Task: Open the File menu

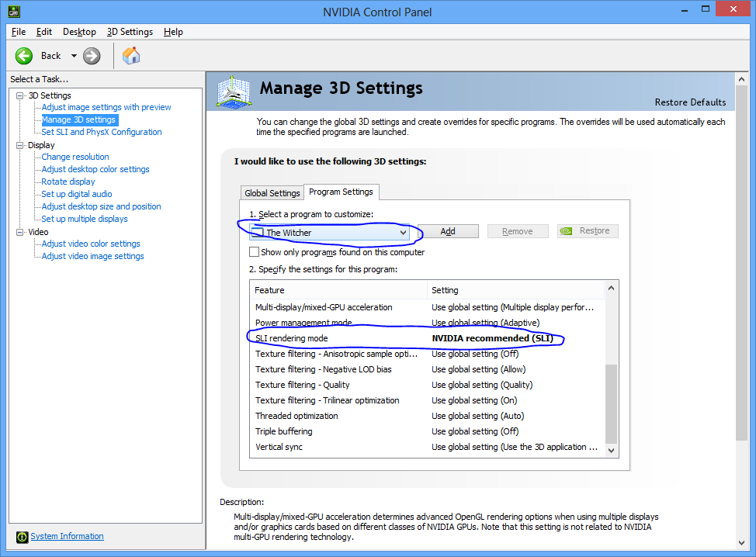Action: point(19,32)
